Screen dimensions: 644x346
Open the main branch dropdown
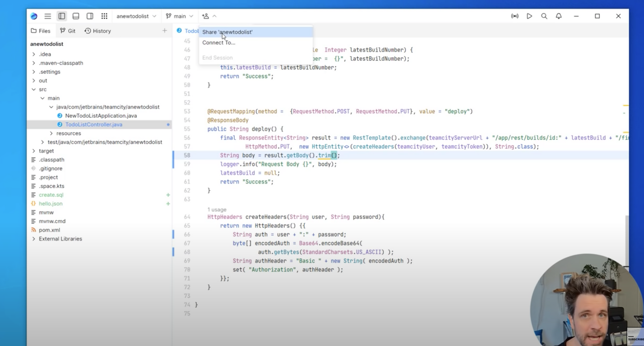click(x=179, y=16)
